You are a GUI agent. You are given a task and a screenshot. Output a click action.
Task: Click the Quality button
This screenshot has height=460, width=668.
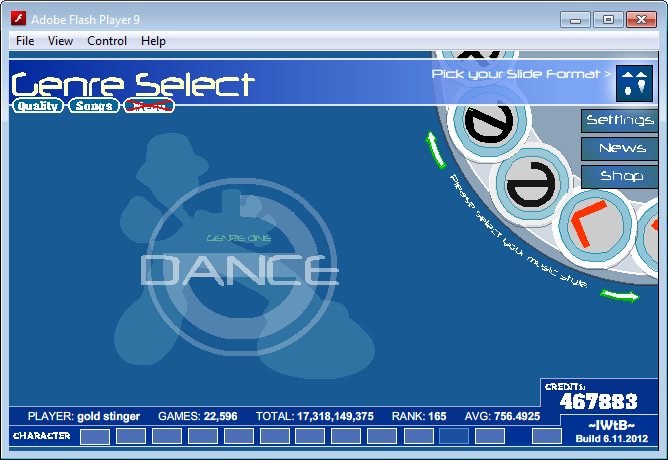click(x=37, y=106)
